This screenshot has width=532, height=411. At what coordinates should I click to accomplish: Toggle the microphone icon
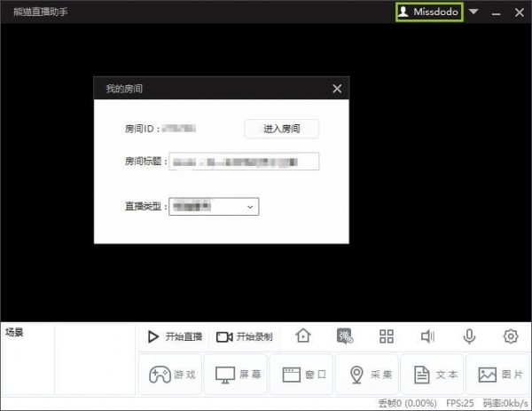tap(469, 336)
